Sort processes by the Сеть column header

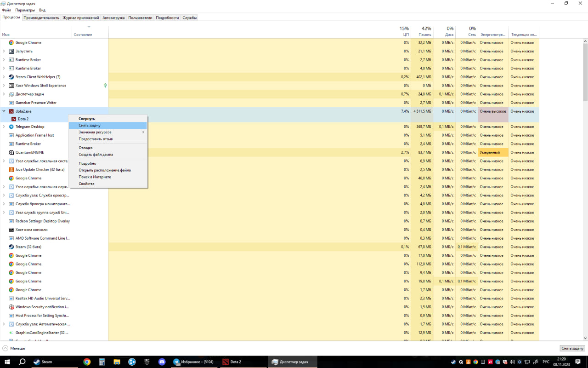tap(466, 31)
